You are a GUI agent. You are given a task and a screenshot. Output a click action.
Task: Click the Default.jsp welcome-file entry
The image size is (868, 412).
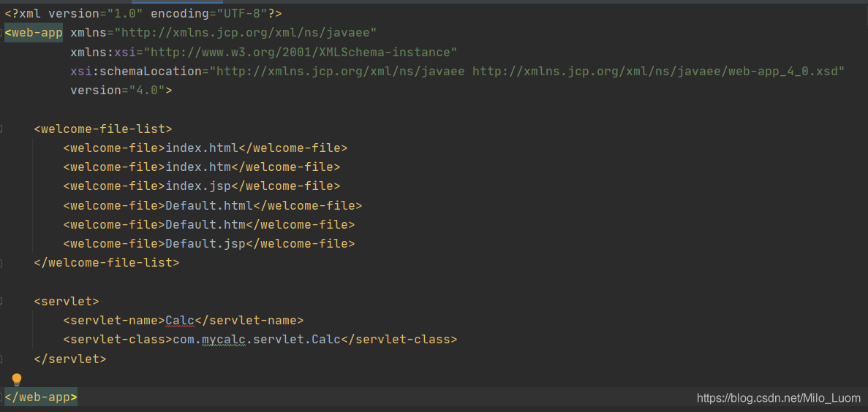(x=205, y=243)
